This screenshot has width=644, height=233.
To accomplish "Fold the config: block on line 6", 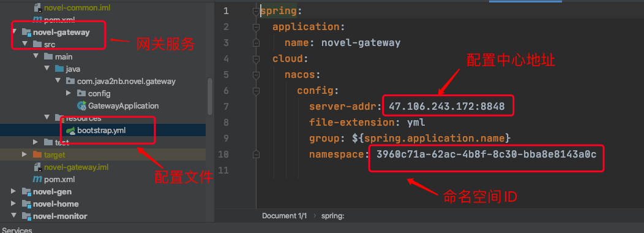I will coord(256,91).
